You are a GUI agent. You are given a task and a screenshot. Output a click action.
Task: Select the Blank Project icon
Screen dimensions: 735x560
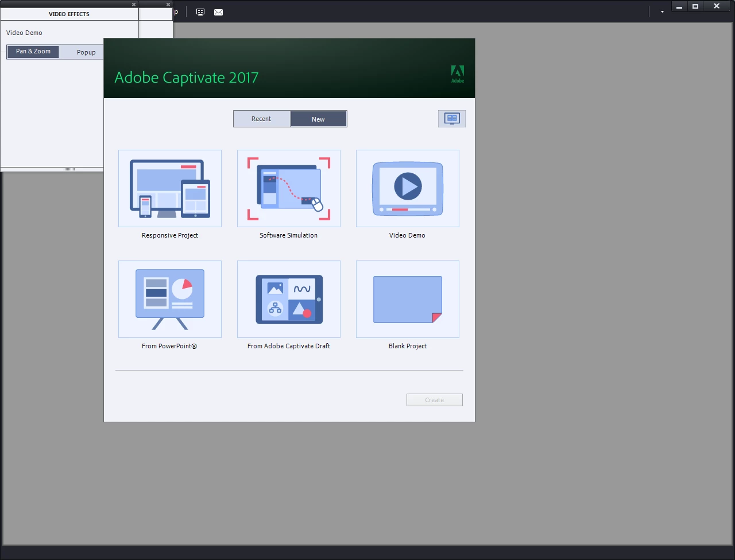408,299
